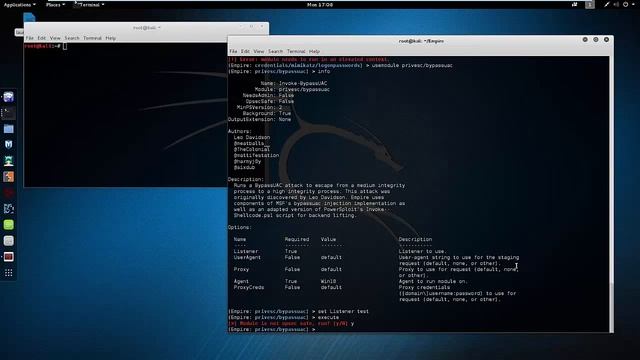Screen dimensions: 640x360
Task: Click the Empire terminal vertical scrollbar
Action: (611, 194)
